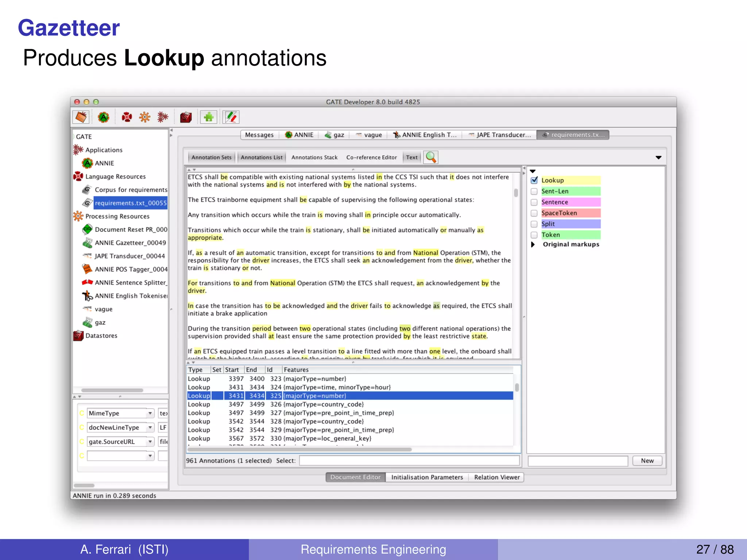Click the Load ANNIE system toolbar icon

point(104,117)
